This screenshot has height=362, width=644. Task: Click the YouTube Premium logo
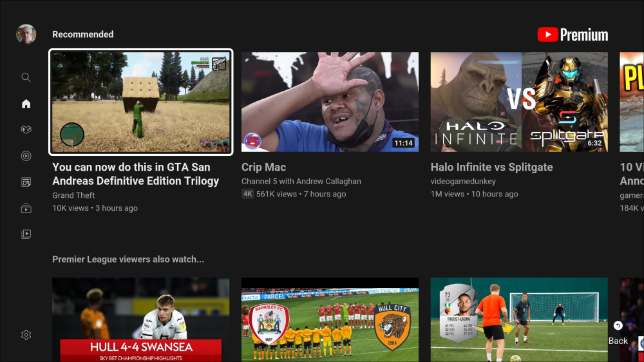[x=573, y=35]
